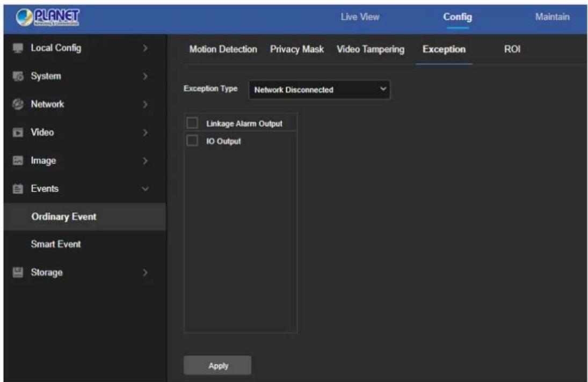This screenshot has width=588, height=382.
Task: Expand the Image menu chevron
Action: pos(145,160)
